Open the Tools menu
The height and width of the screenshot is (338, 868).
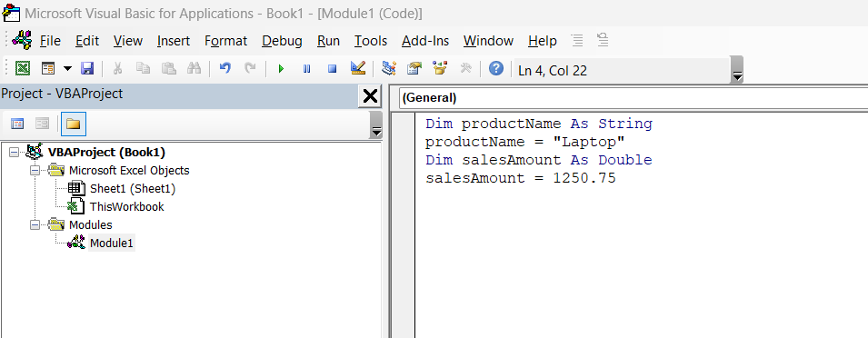[371, 41]
